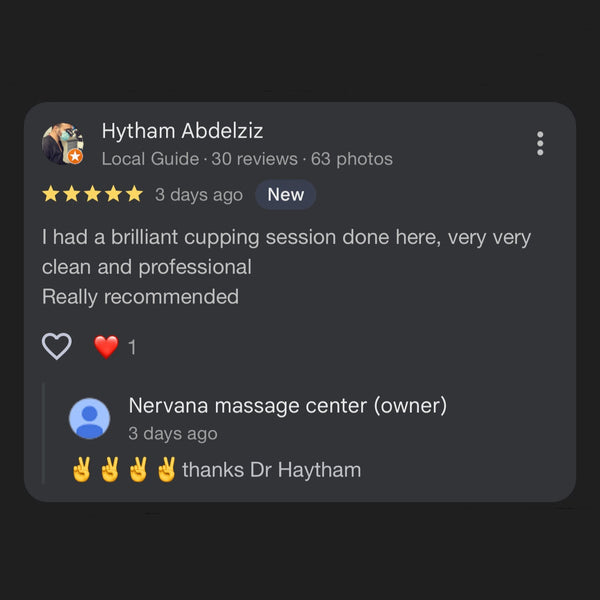
Task: Like the review with outlined heart
Action: pos(57,346)
